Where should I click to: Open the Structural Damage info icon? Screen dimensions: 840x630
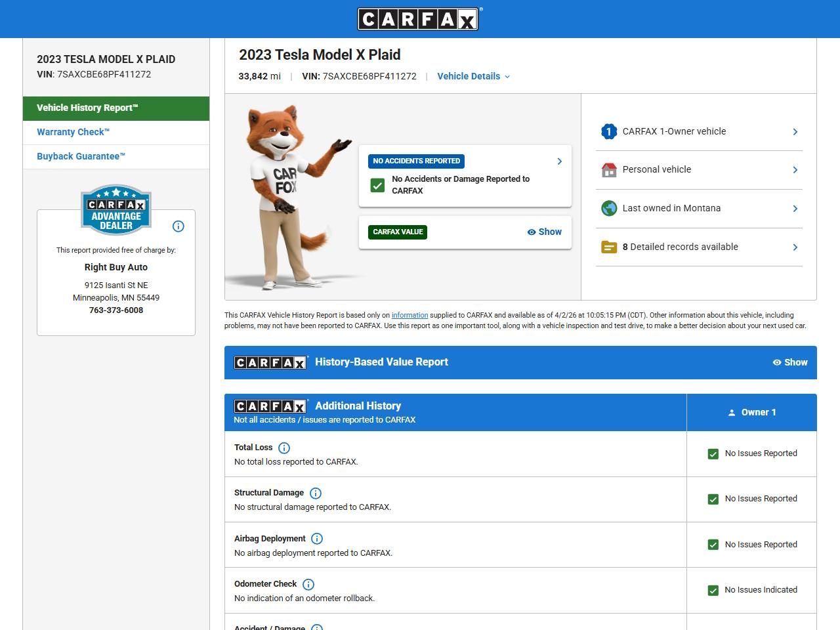[316, 493]
